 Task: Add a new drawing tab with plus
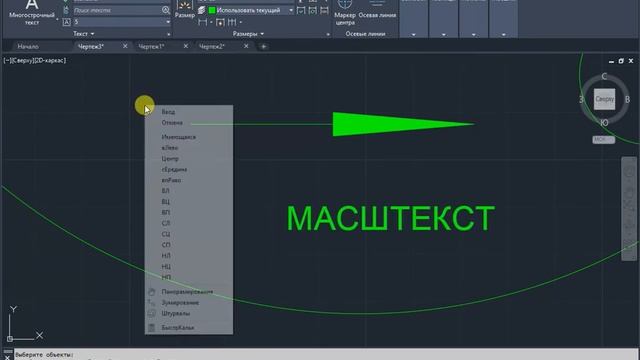pyautogui.click(x=263, y=47)
